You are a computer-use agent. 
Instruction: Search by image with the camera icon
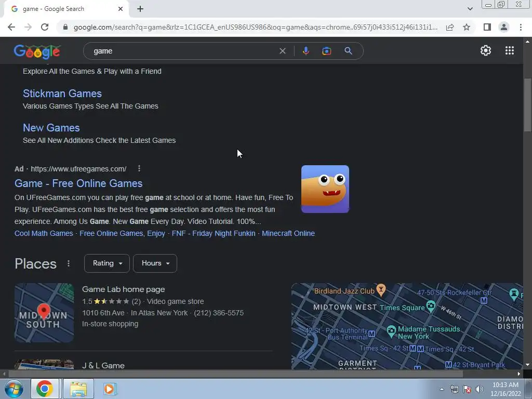pyautogui.click(x=327, y=51)
